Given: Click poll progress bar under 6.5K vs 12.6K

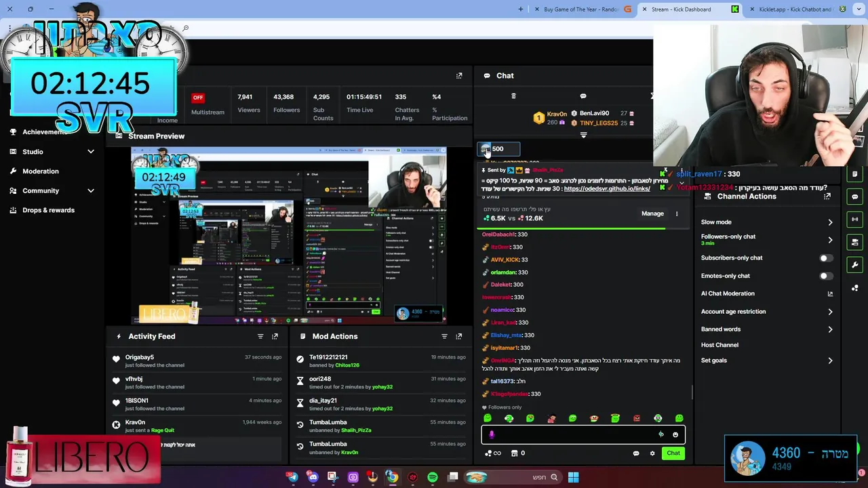Looking at the screenshot, I should click(583, 228).
